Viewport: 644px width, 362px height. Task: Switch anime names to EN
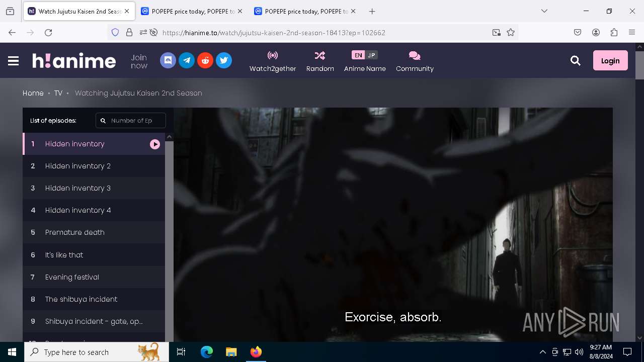[x=358, y=55]
